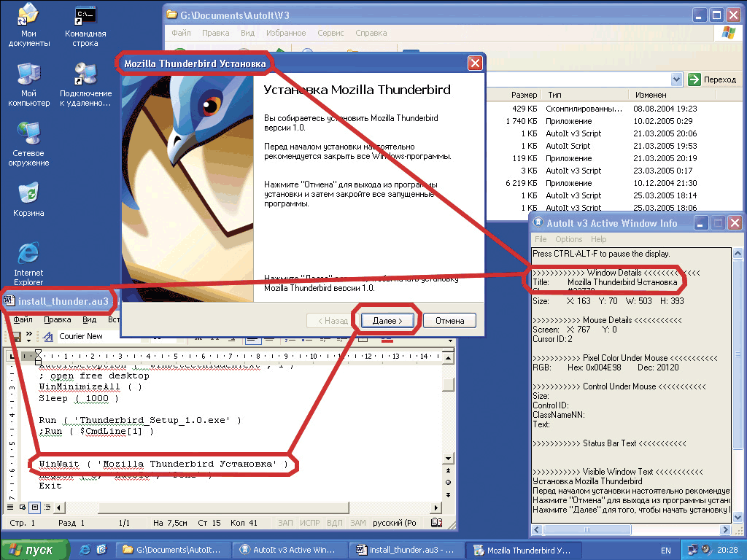
Task: Switch to AutoIt v3 Active Win… taskbar button
Action: click(289, 550)
